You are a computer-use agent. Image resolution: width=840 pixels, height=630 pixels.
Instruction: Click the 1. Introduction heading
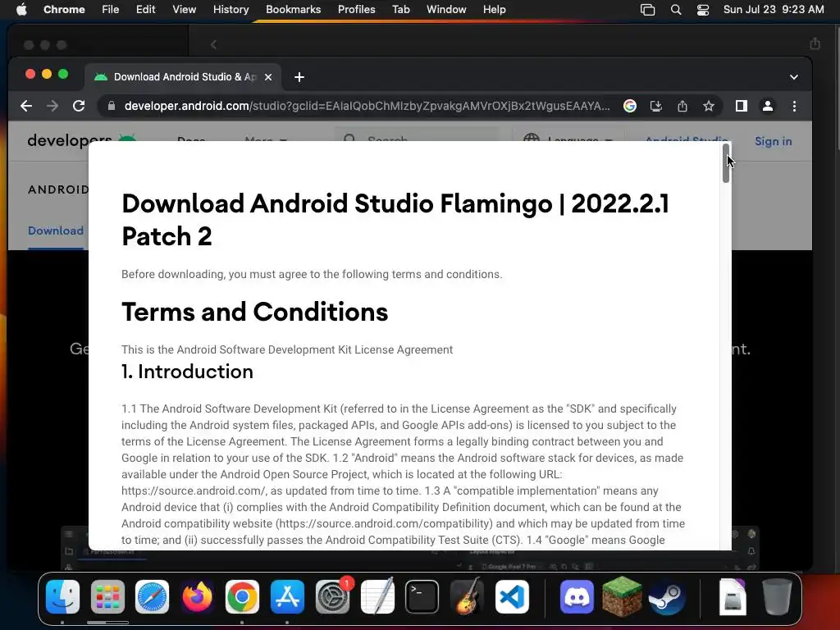(x=187, y=372)
